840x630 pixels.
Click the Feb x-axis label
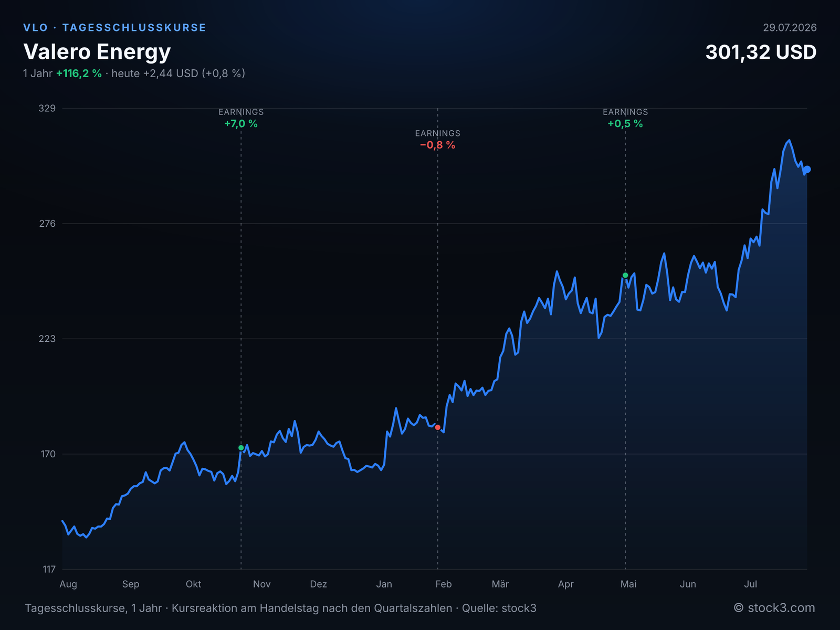click(x=444, y=584)
